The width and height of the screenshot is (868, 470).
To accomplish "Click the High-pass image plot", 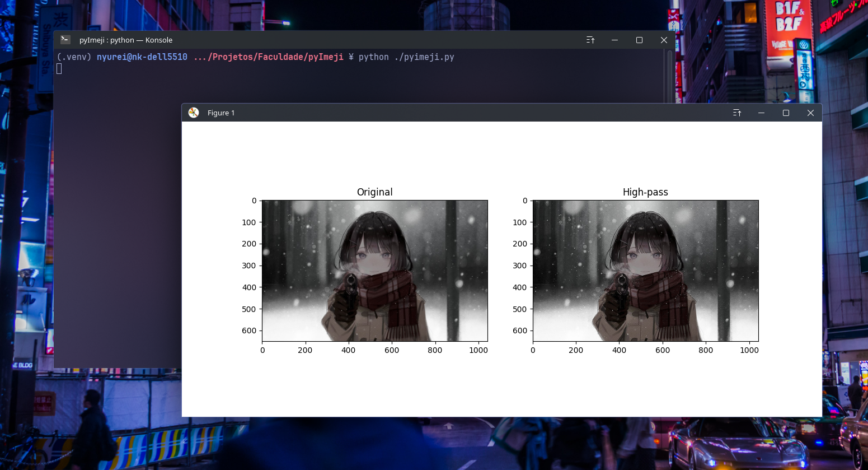I will (x=646, y=271).
